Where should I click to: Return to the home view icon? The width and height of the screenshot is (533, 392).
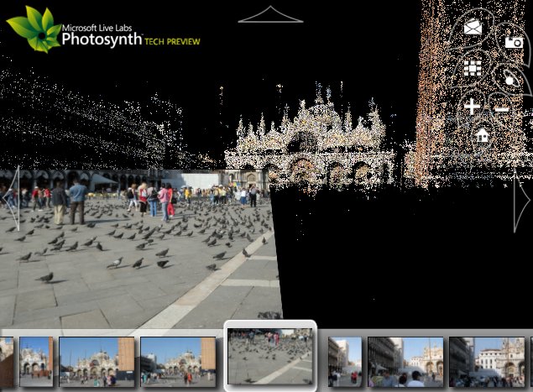[482, 134]
